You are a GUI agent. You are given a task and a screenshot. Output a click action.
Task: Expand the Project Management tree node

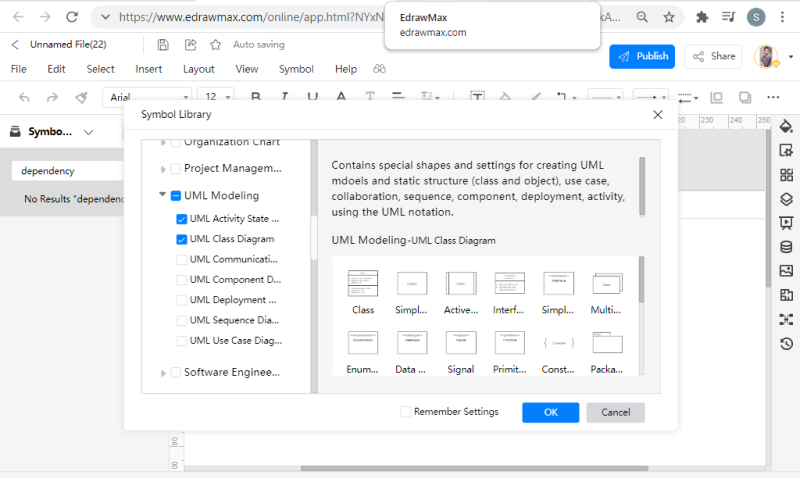pos(163,169)
